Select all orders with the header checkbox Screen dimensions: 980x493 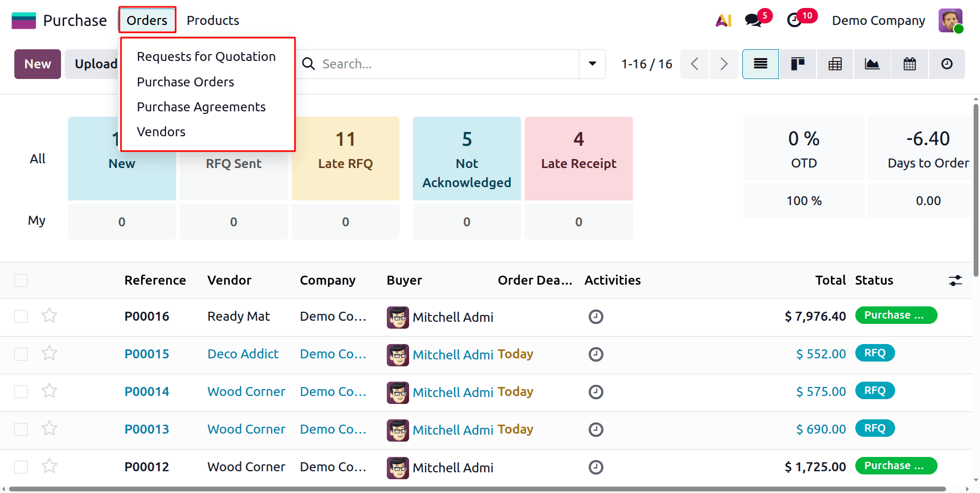(21, 280)
